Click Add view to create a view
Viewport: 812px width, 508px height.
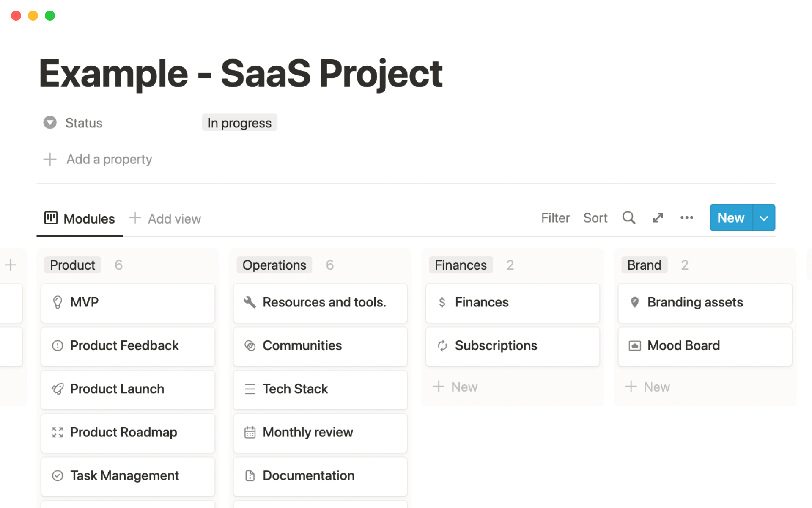pos(165,218)
